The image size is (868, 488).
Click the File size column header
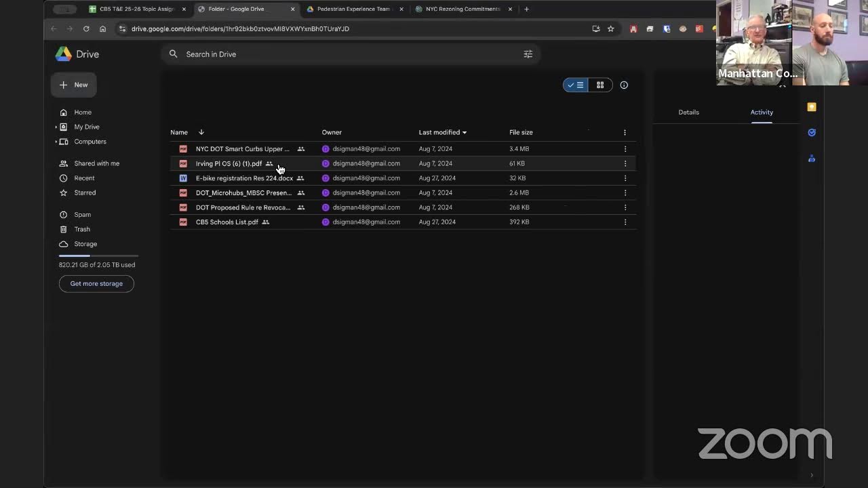521,132
